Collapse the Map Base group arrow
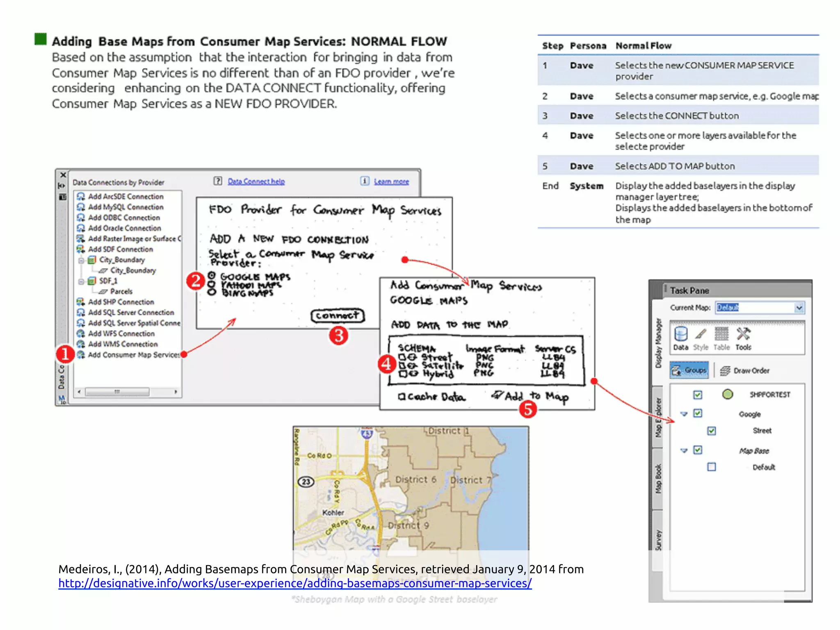 point(684,450)
